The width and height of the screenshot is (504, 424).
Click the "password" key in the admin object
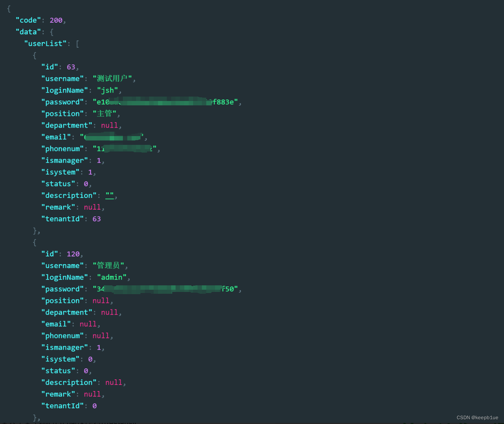pyautogui.click(x=63, y=289)
